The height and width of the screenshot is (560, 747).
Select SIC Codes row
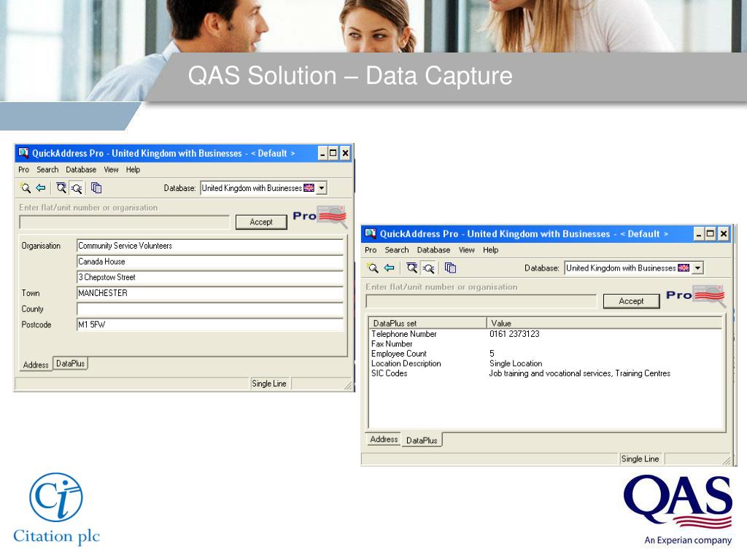(546, 373)
